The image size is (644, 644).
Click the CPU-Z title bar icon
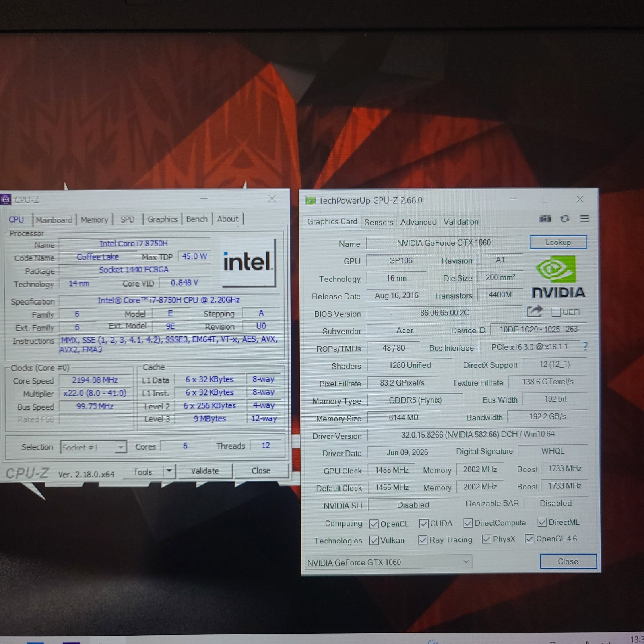[6, 199]
